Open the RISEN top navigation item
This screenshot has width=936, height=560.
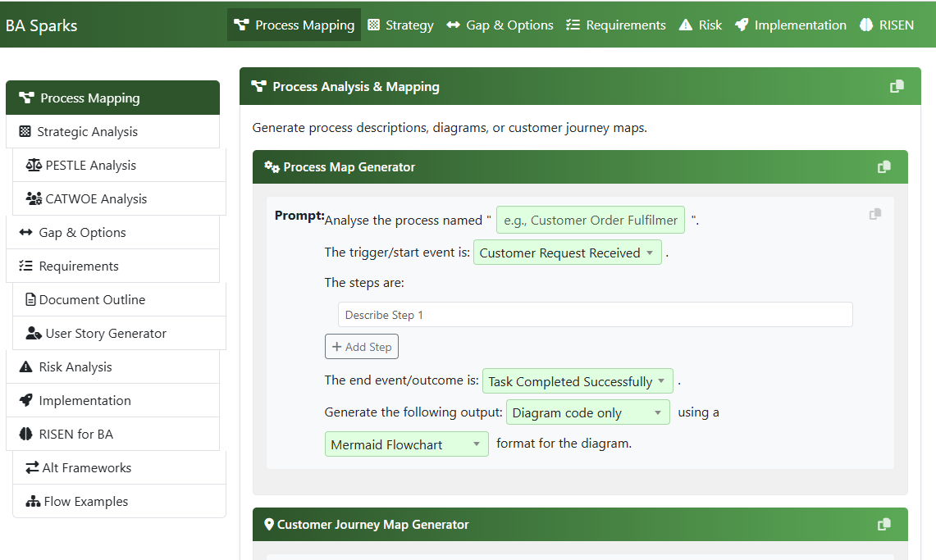(887, 25)
